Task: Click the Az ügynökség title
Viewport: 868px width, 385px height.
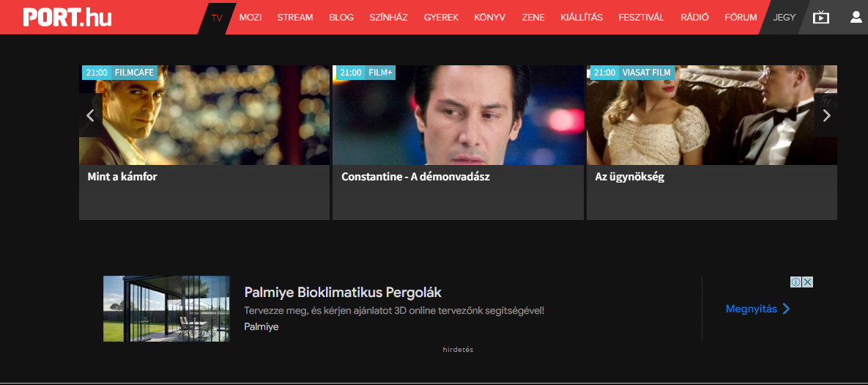Action: (629, 177)
